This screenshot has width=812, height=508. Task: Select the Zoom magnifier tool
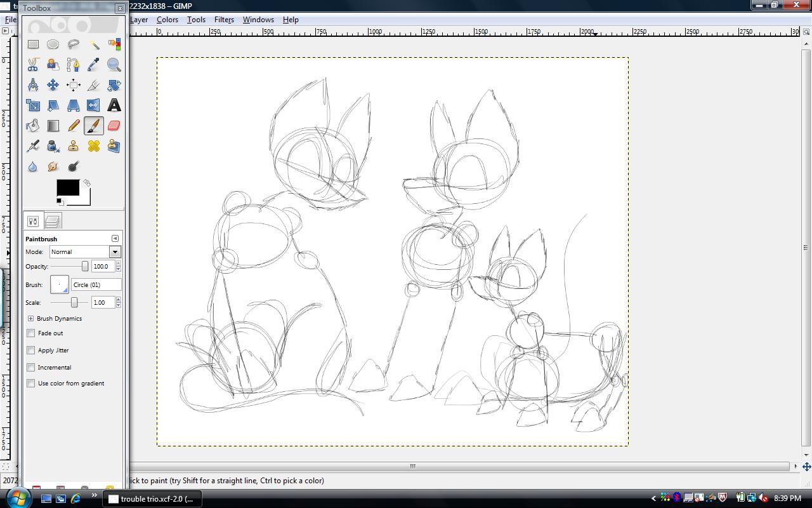coord(114,65)
